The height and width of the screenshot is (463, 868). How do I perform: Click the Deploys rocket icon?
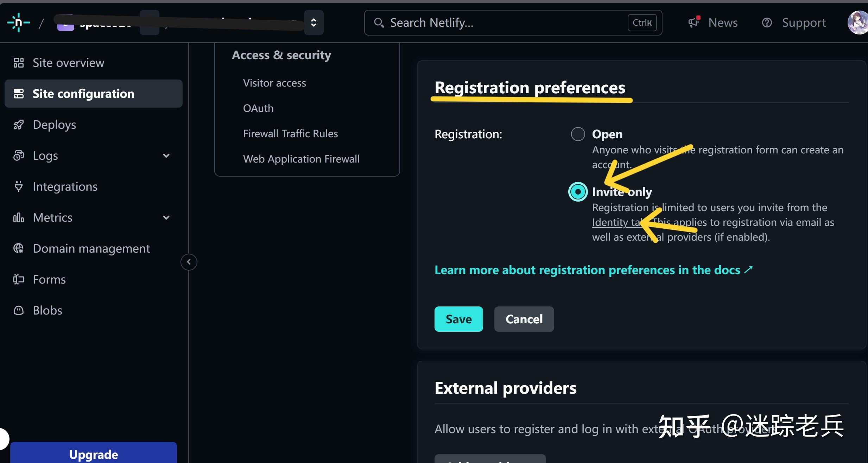click(x=19, y=125)
